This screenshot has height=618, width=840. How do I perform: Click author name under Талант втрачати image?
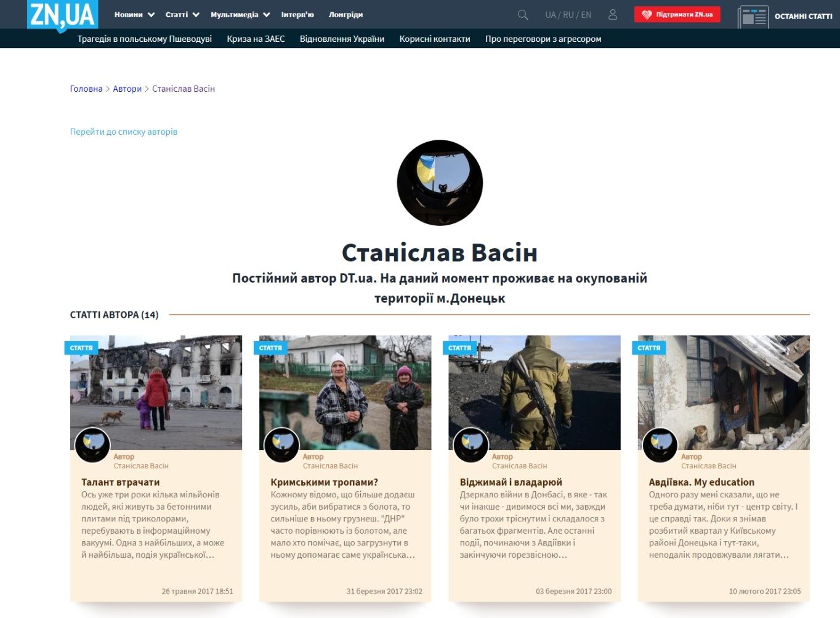pos(141,466)
